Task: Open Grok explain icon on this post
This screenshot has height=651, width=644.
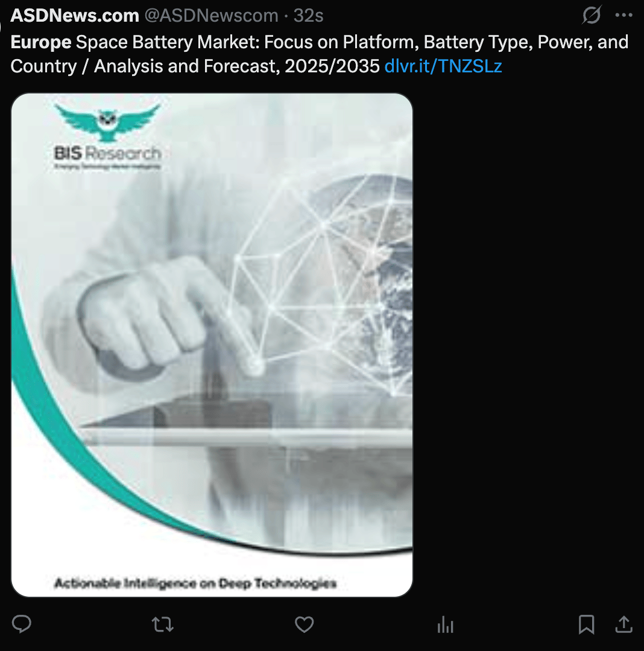Action: click(x=592, y=15)
